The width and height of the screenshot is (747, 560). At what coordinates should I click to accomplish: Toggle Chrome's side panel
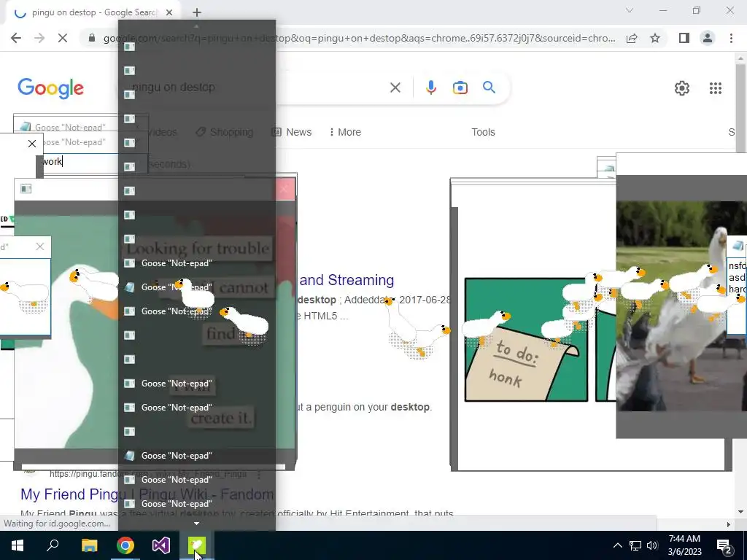[684, 38]
